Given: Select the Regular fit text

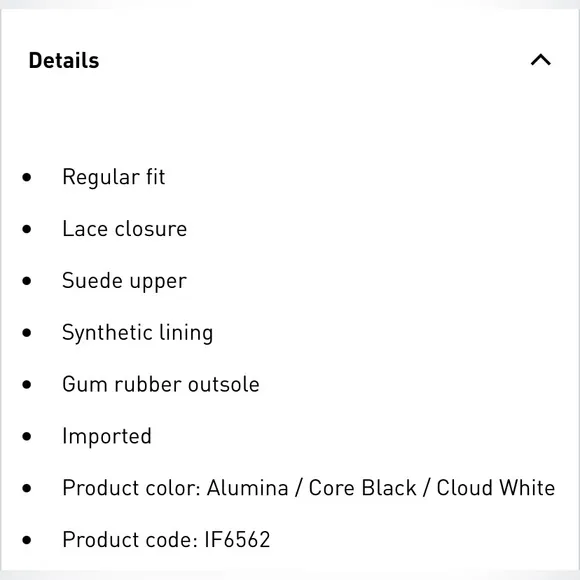Looking at the screenshot, I should pos(114,177).
